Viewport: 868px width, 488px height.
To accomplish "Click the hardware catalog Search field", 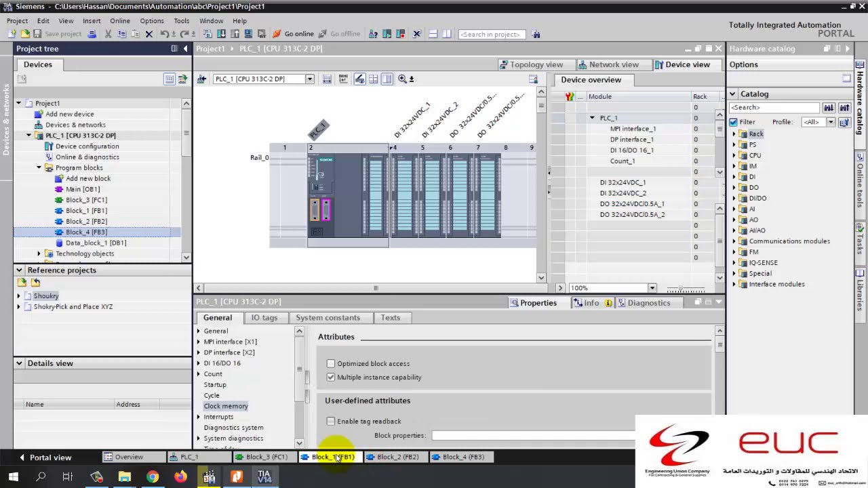I will (x=774, y=108).
